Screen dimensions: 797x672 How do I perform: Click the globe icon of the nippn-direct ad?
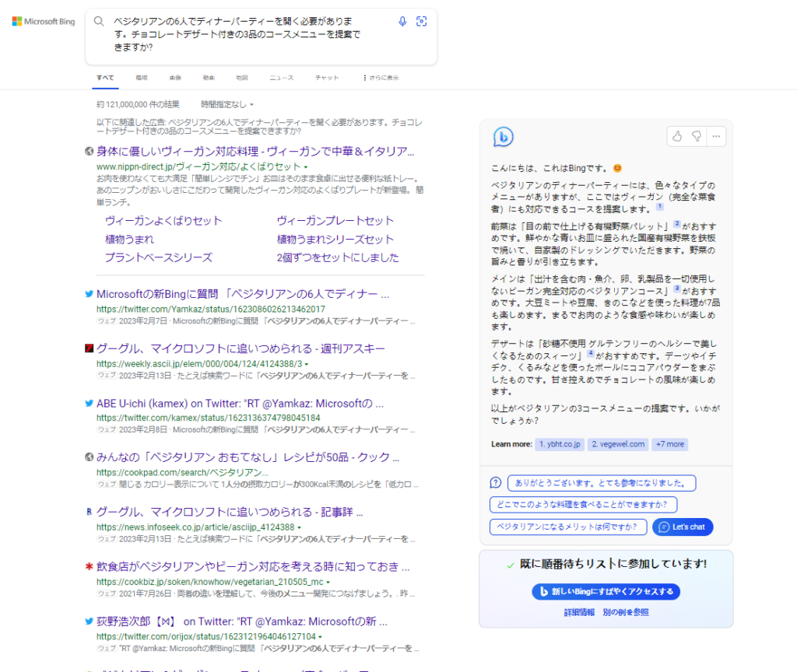(x=89, y=151)
